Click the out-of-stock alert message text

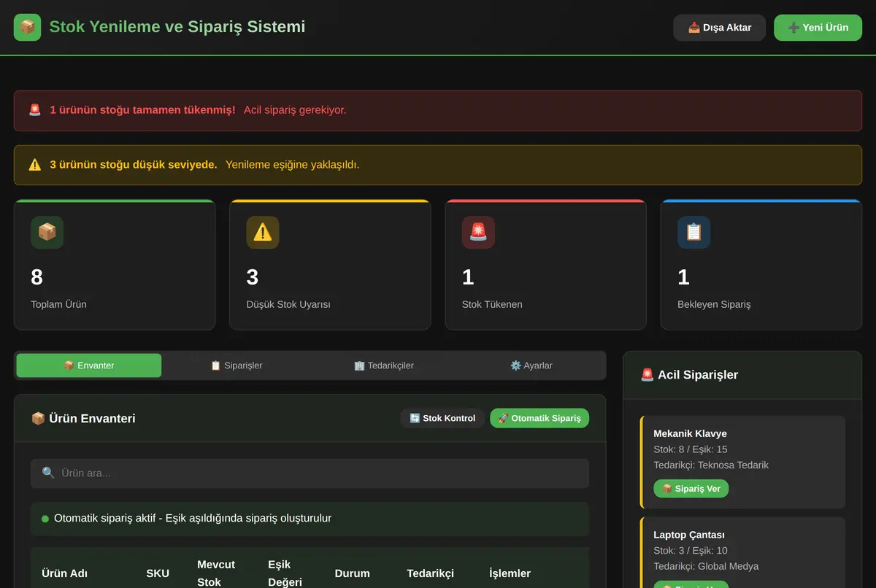coord(199,110)
